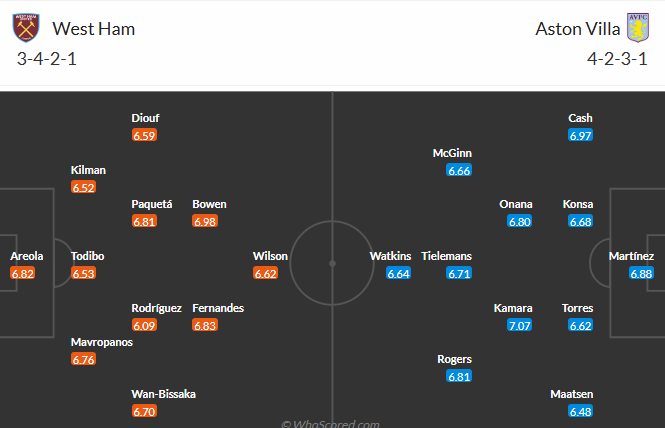Select Areola's 6.82 rating badge
The width and height of the screenshot is (665, 428).
click(23, 273)
